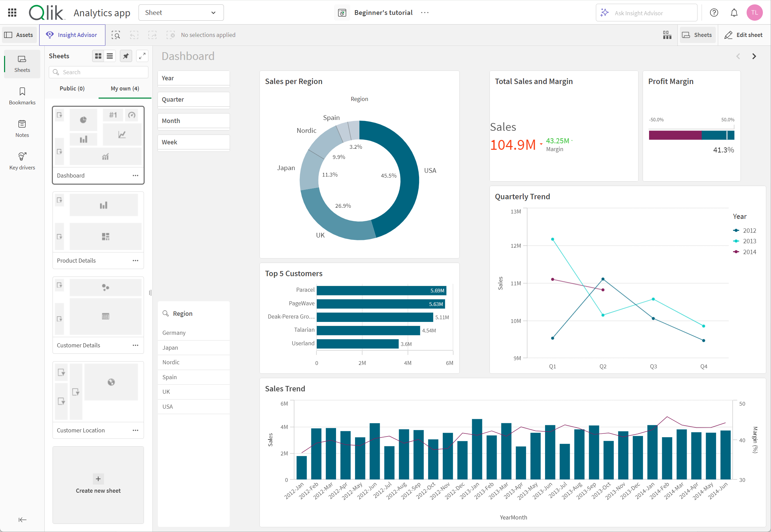The width and height of the screenshot is (771, 532).
Task: Click the Key drivers panel icon
Action: tap(22, 156)
